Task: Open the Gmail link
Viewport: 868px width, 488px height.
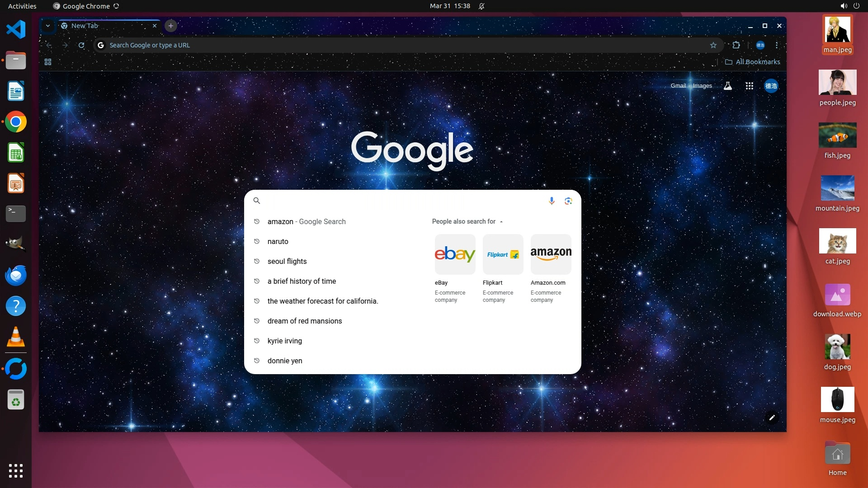Action: pyautogui.click(x=678, y=86)
